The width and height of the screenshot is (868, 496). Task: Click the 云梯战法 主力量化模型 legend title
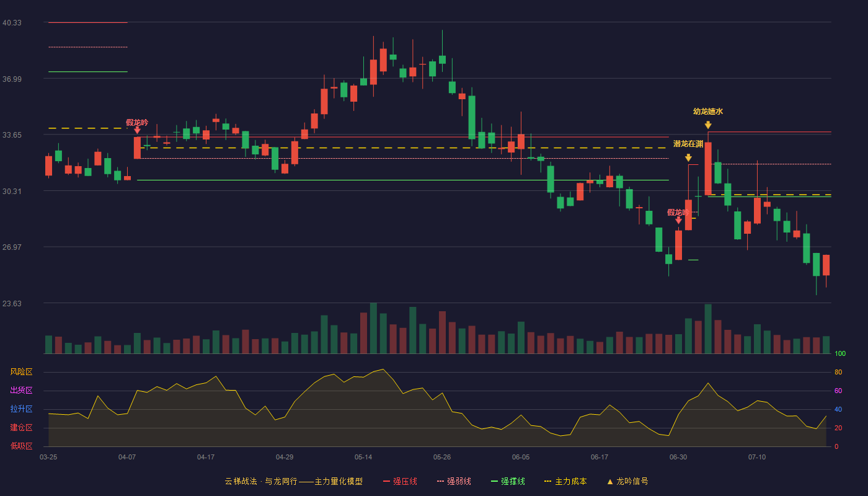tap(293, 481)
